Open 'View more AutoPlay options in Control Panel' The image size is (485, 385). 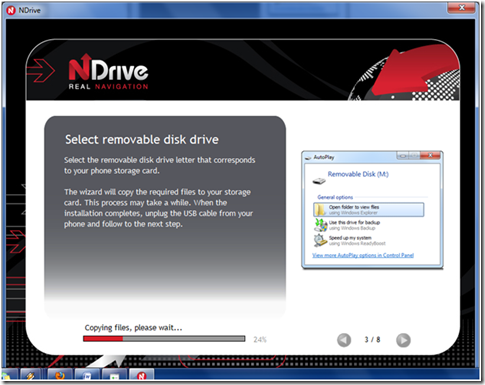coord(363,255)
